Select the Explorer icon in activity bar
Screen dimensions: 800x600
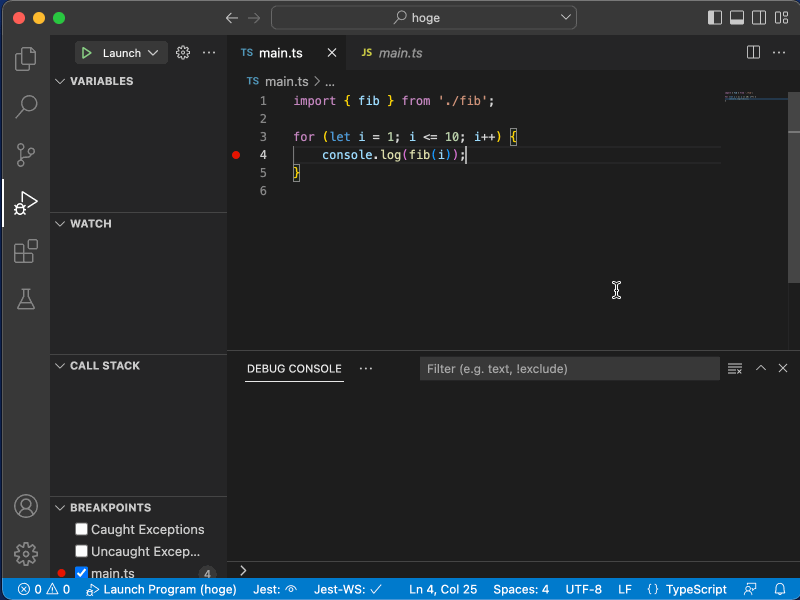25,59
